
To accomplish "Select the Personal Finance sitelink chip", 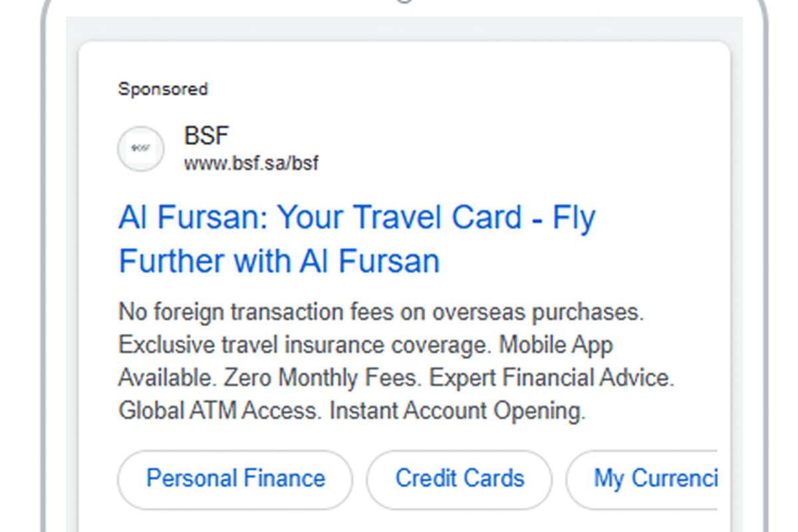I will click(x=235, y=479).
